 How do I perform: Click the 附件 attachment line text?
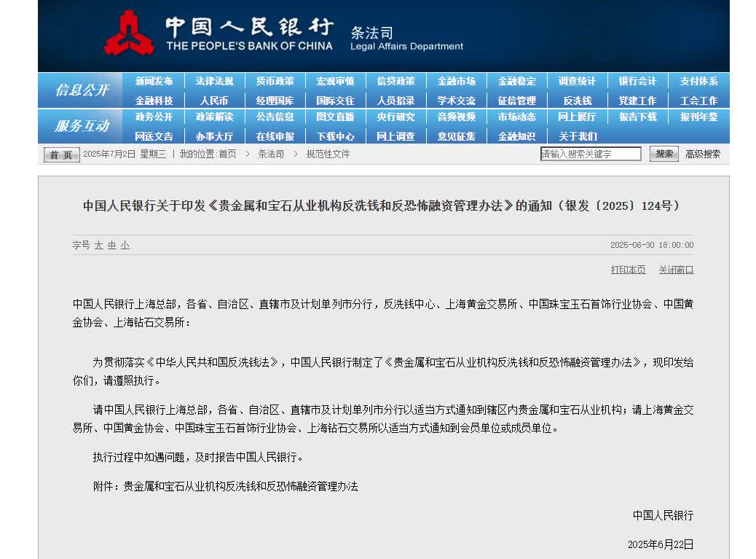tap(226, 486)
